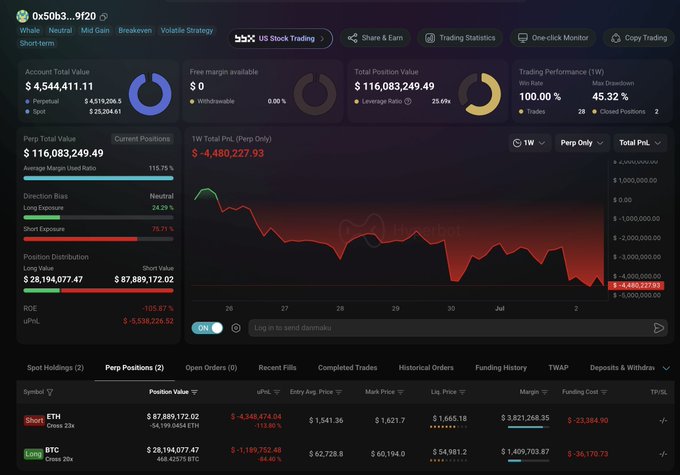Filter Symbol column with funnel icon

[50, 392]
